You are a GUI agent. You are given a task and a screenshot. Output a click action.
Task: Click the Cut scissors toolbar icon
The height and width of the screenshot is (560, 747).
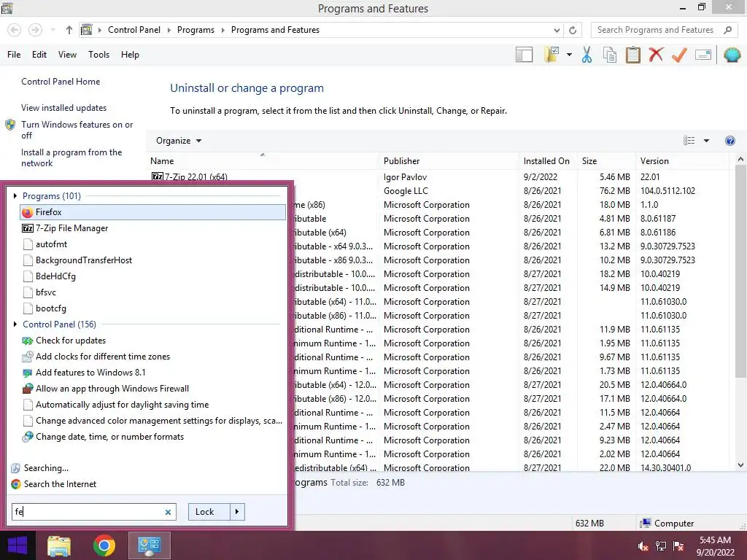point(587,55)
